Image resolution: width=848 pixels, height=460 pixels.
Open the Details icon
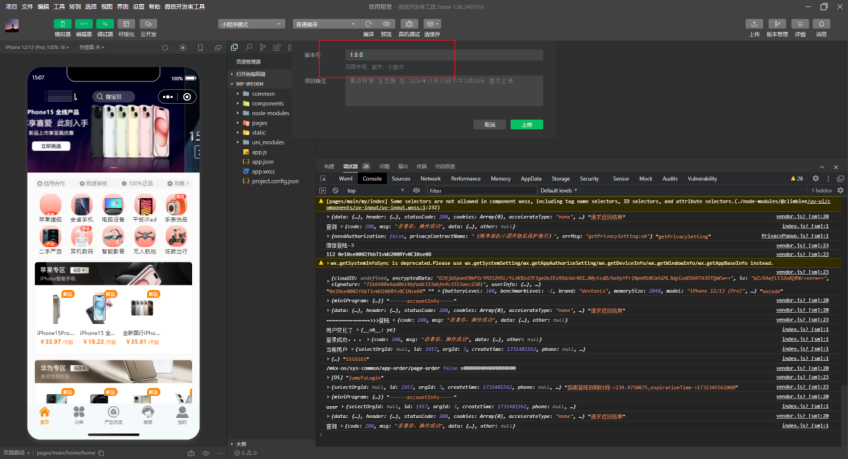pos(800,24)
